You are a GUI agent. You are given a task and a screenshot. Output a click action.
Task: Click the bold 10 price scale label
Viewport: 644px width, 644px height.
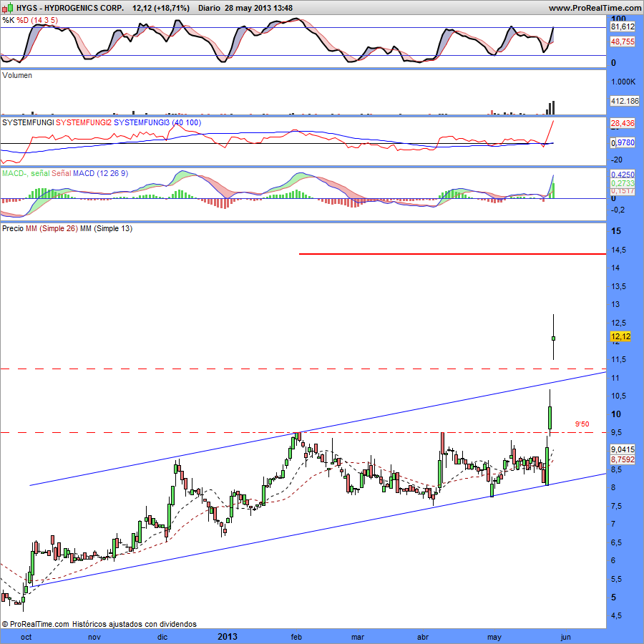pyautogui.click(x=616, y=414)
